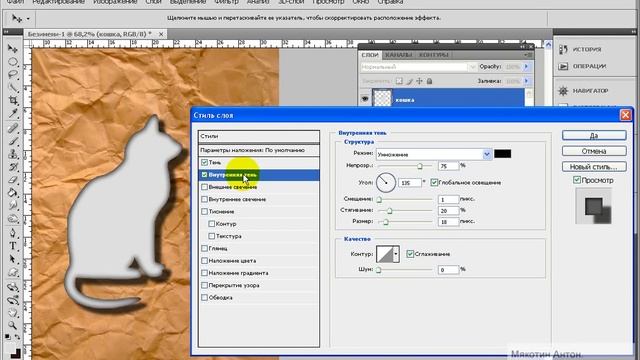Click the lock position icon in Layers
640x360 pixels.
[419, 81]
